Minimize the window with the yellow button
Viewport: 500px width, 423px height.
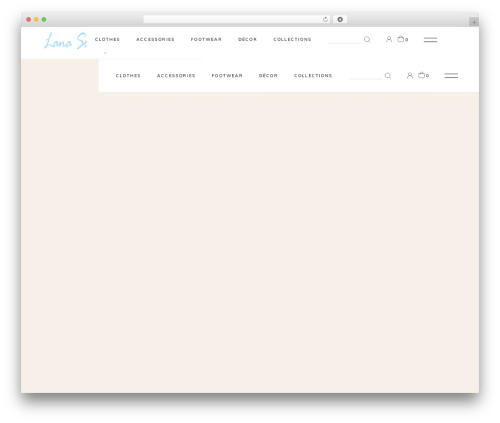click(36, 19)
